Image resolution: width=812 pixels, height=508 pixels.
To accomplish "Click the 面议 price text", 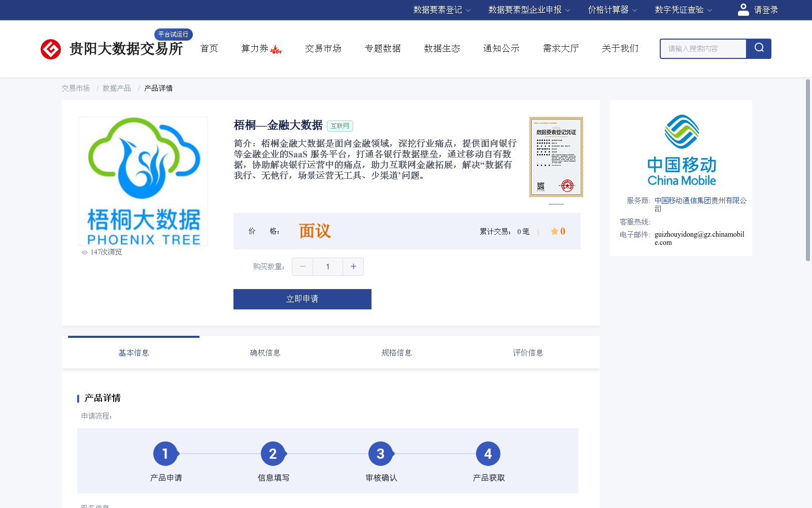I will pos(315,231).
